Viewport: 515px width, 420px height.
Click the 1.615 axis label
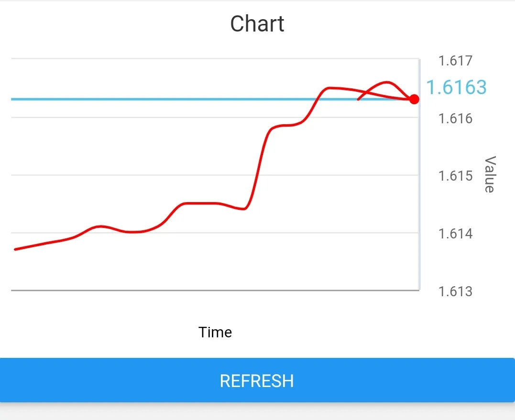point(455,176)
